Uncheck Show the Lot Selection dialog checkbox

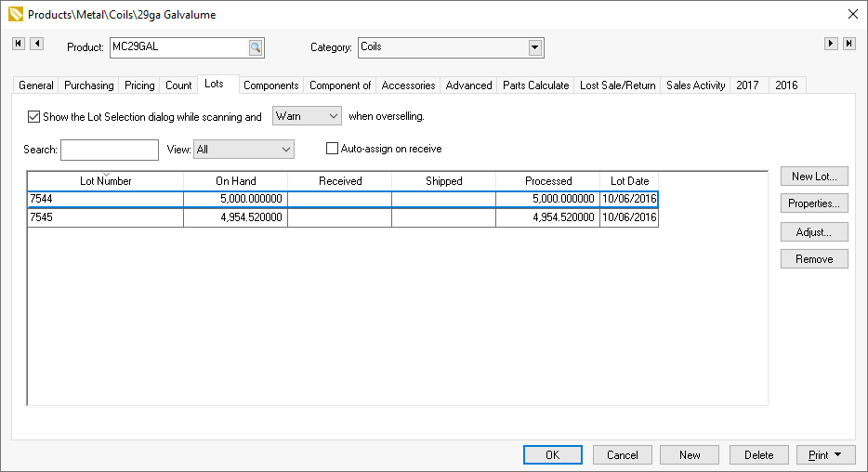coord(34,117)
